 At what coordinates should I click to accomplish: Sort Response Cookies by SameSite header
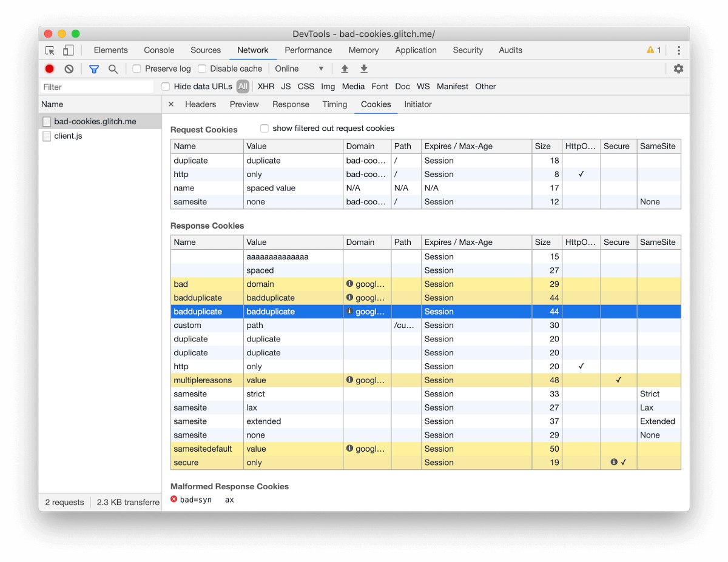(x=659, y=243)
